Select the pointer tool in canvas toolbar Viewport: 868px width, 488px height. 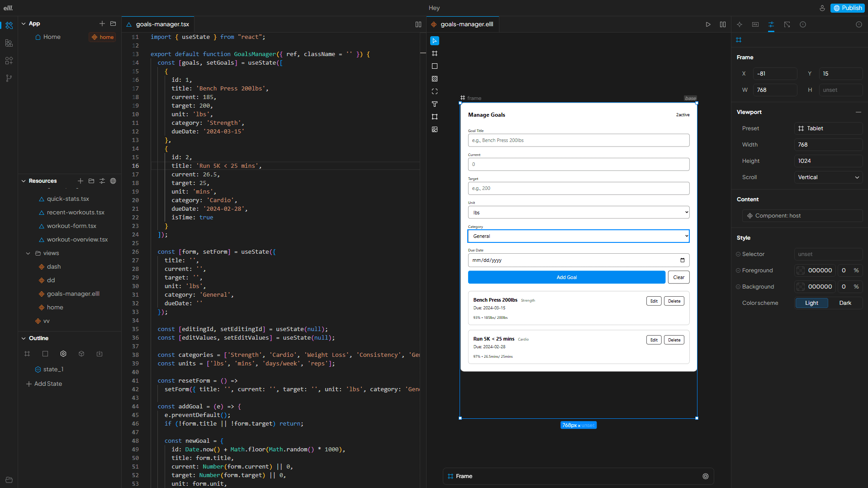tap(435, 41)
